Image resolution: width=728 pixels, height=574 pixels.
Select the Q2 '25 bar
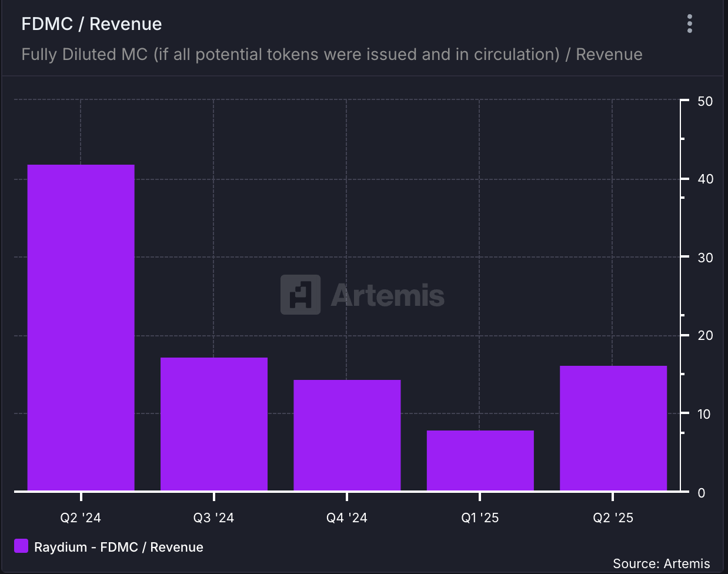pyautogui.click(x=613, y=428)
